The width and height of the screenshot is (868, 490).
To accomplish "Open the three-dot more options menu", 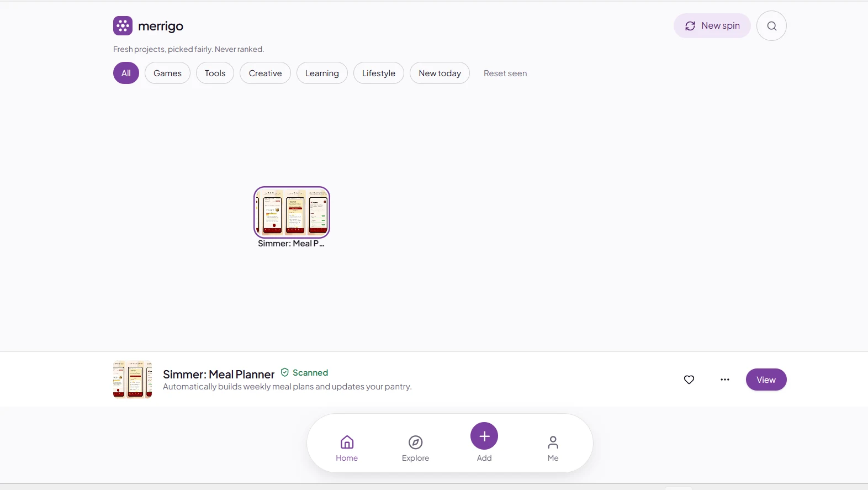I will [725, 380].
